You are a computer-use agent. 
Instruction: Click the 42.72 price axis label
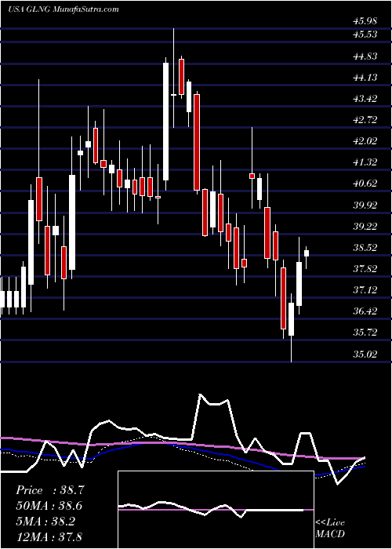click(365, 120)
